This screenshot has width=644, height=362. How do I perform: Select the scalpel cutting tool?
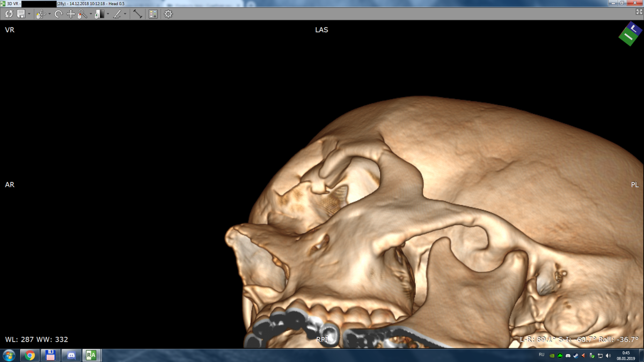pyautogui.click(x=117, y=14)
